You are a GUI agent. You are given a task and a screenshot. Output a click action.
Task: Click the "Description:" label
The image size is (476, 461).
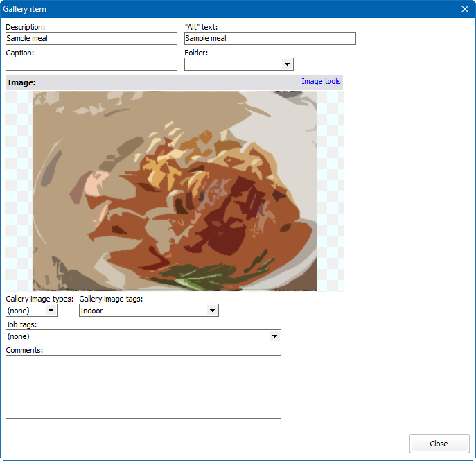pos(26,27)
